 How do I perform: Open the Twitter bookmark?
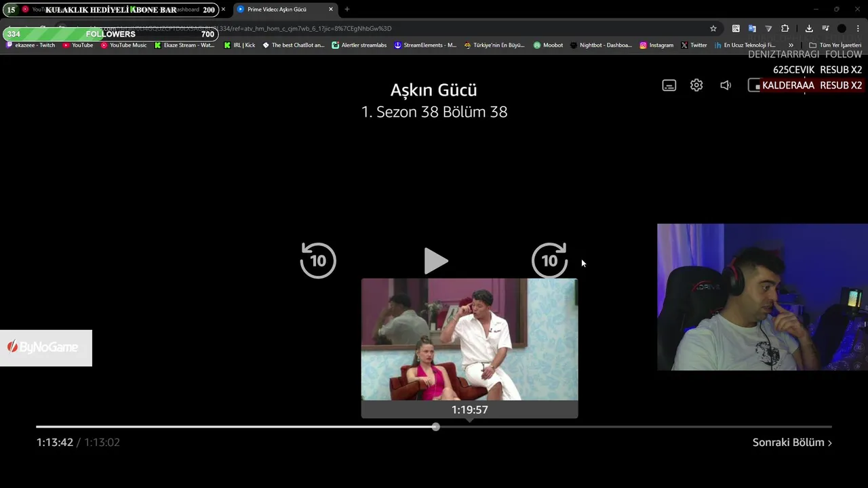694,45
